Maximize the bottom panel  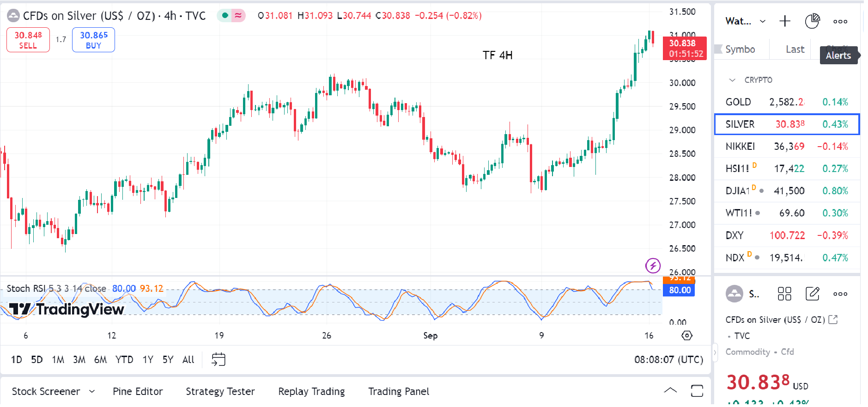pyautogui.click(x=697, y=391)
